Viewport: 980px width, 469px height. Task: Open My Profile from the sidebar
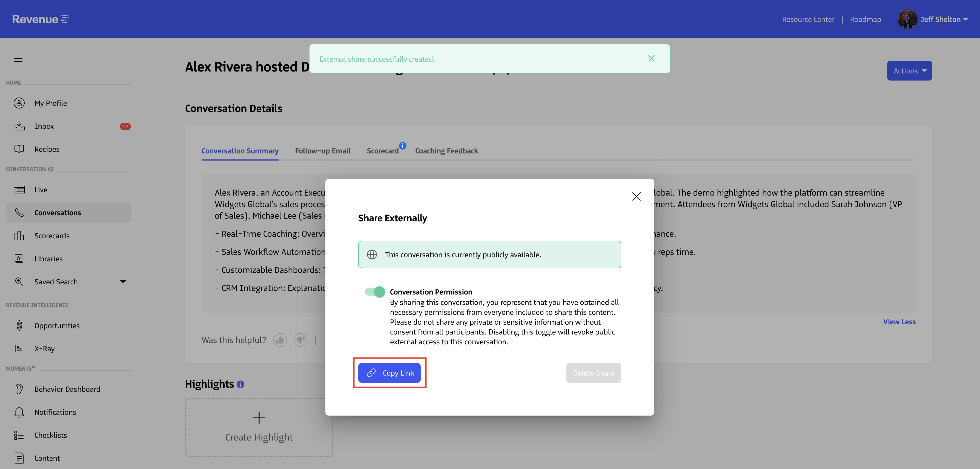pyautogui.click(x=50, y=103)
